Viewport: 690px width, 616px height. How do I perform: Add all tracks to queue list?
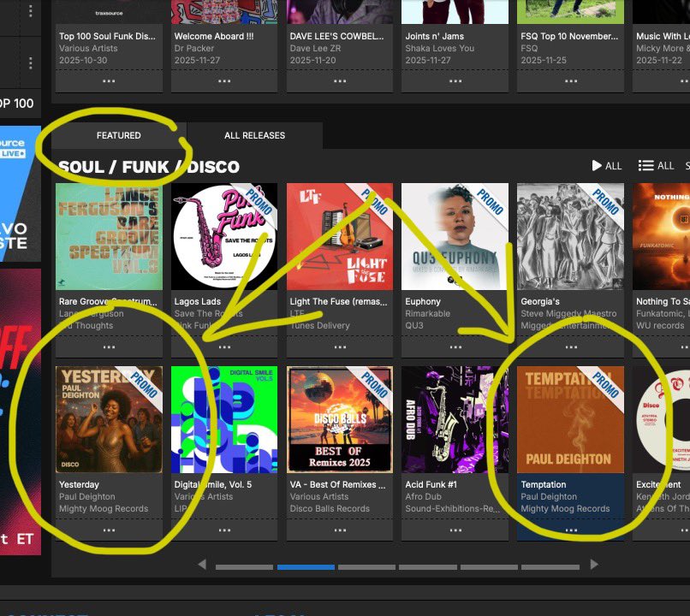click(x=656, y=166)
